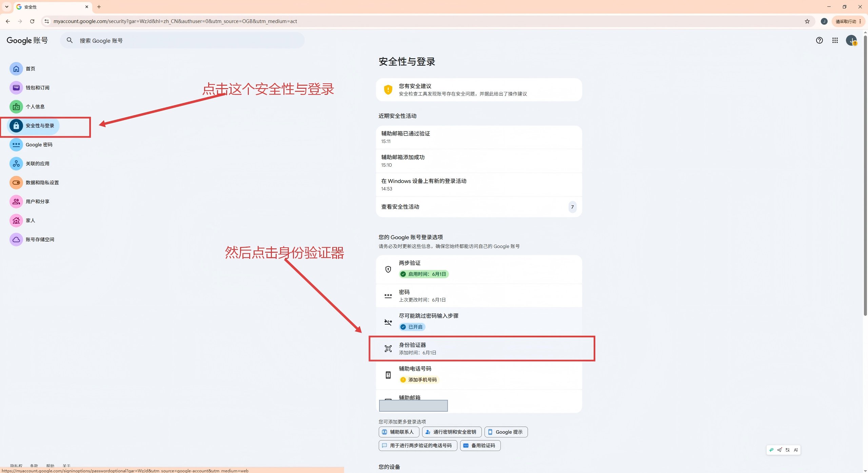Screen dimensions: 868x473
Task: Open the 首页 home icon in sidebar
Action: coord(16,69)
